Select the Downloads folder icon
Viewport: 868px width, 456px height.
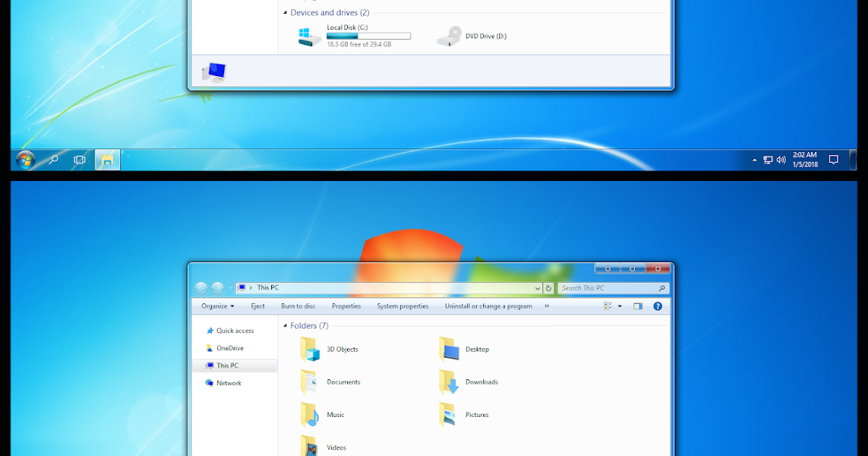pos(448,382)
